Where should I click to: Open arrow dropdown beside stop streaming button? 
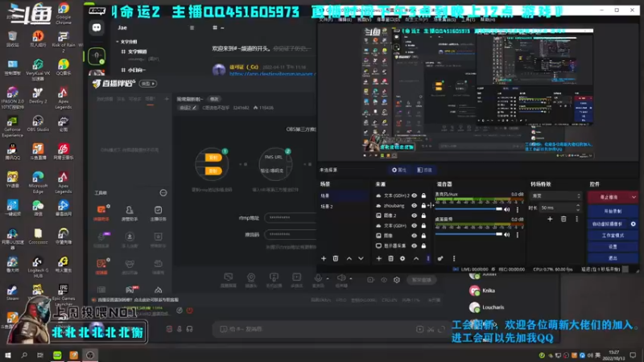point(634,197)
